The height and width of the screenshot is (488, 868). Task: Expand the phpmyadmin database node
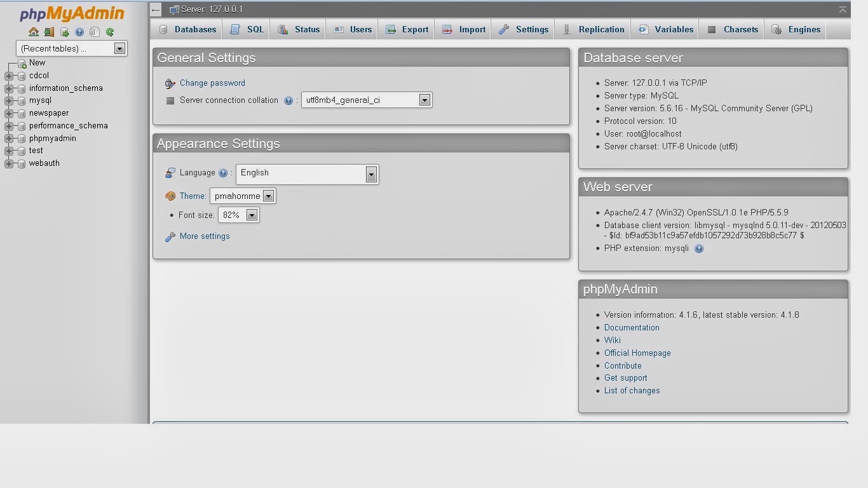[x=9, y=139]
